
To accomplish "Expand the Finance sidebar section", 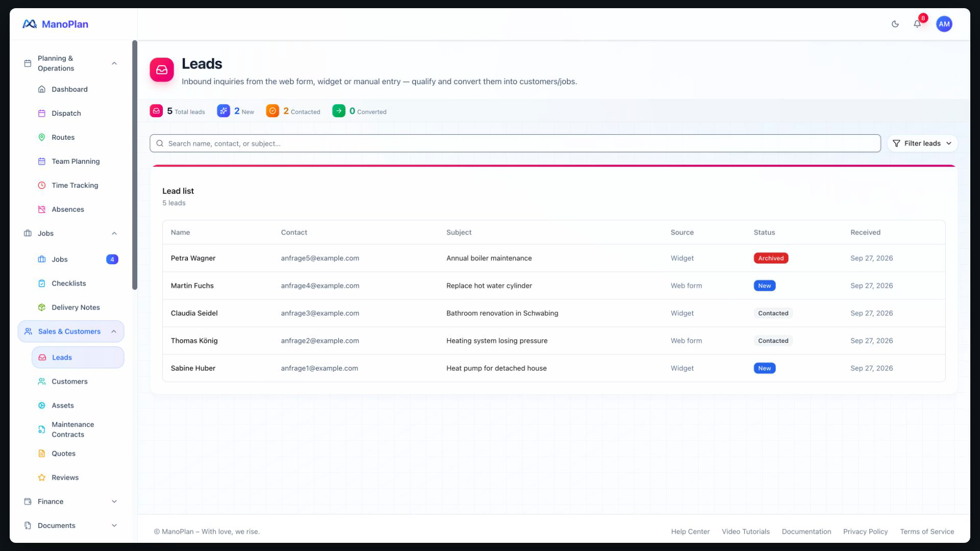I will coord(114,502).
